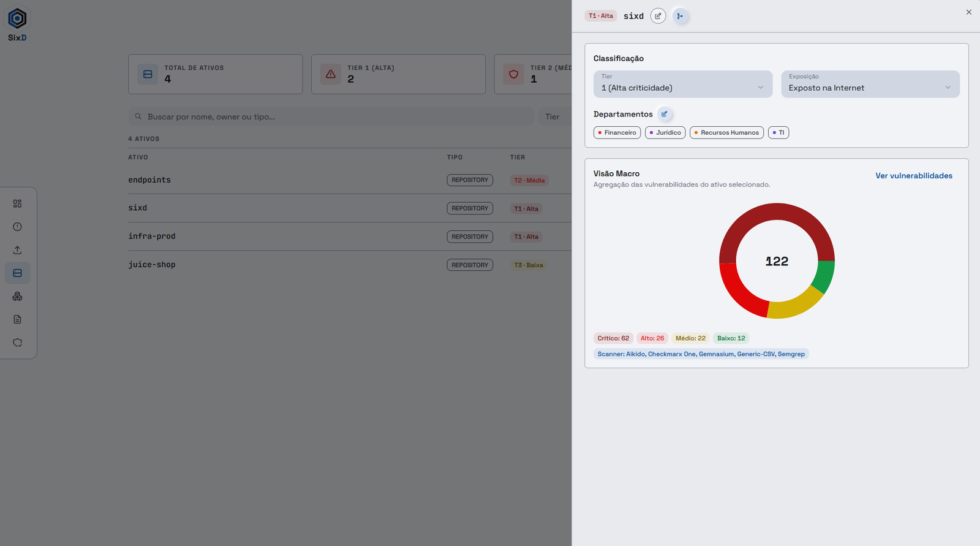
Task: Open the endpoints asset row
Action: point(350,180)
